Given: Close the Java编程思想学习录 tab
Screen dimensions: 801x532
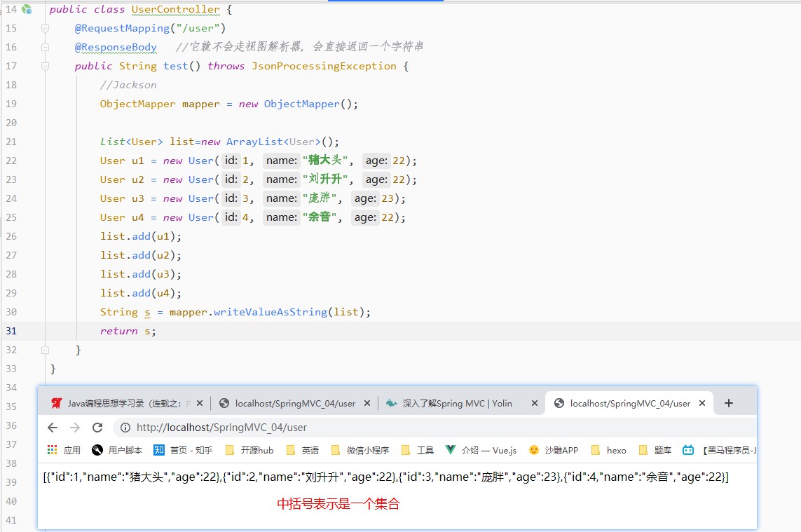Looking at the screenshot, I should tap(200, 403).
